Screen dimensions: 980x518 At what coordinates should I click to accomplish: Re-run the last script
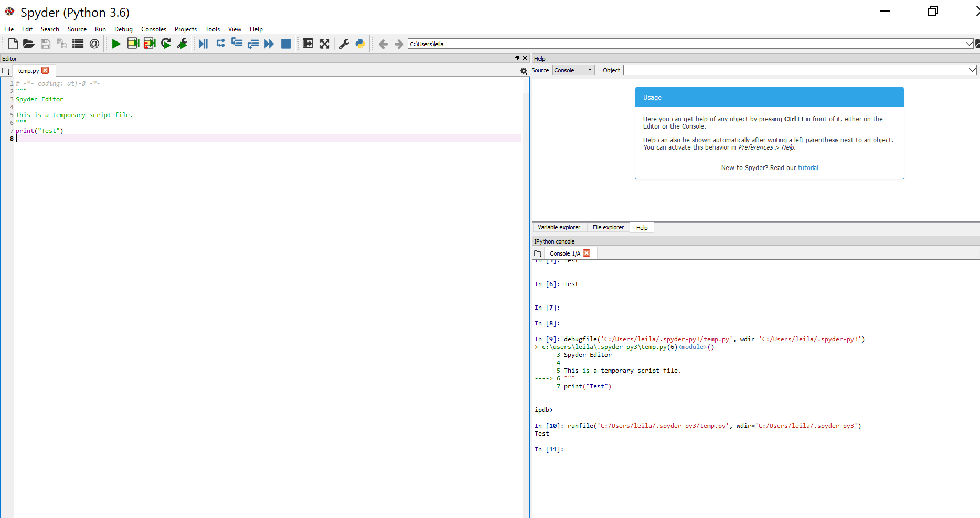point(166,44)
